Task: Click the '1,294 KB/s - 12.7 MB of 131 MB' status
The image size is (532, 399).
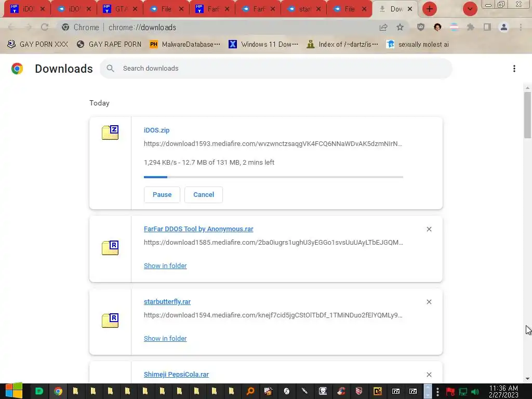Action: (209, 162)
